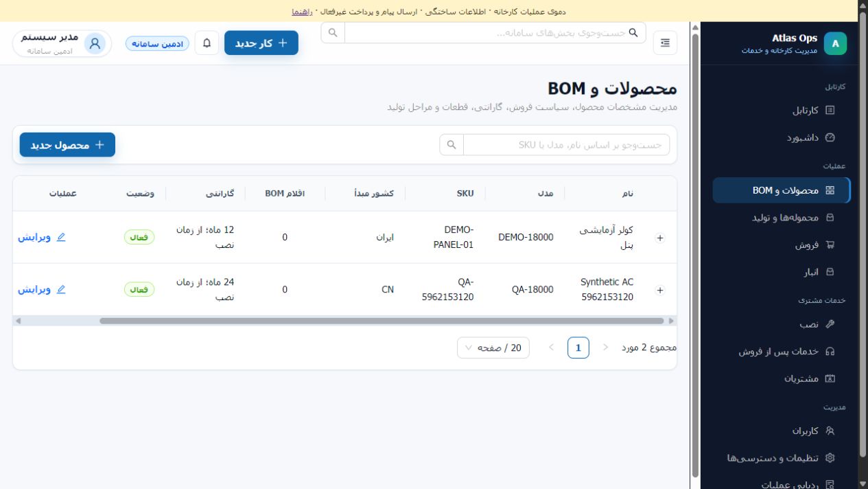Expand the Synthetic AC 5962153120 row
Screen dimensions: 868x489
click(660, 291)
